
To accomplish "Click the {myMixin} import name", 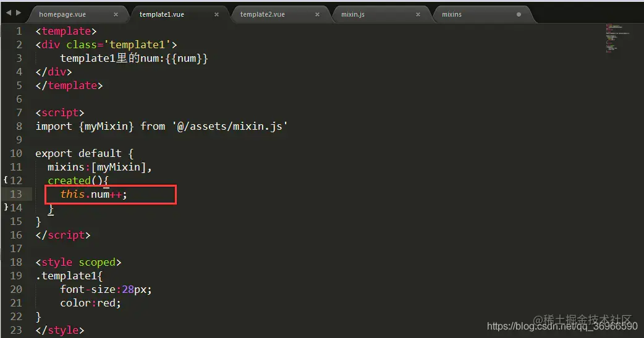I will [106, 126].
